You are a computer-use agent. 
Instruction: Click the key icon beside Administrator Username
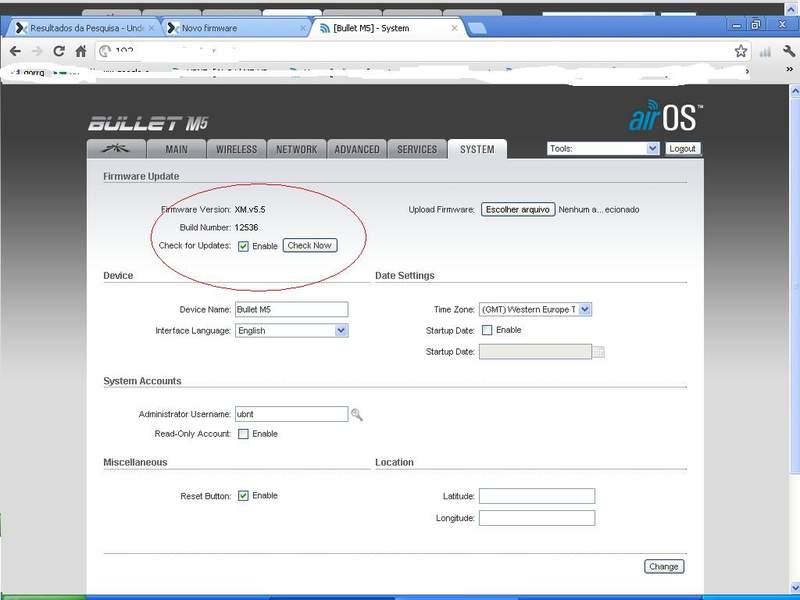357,414
